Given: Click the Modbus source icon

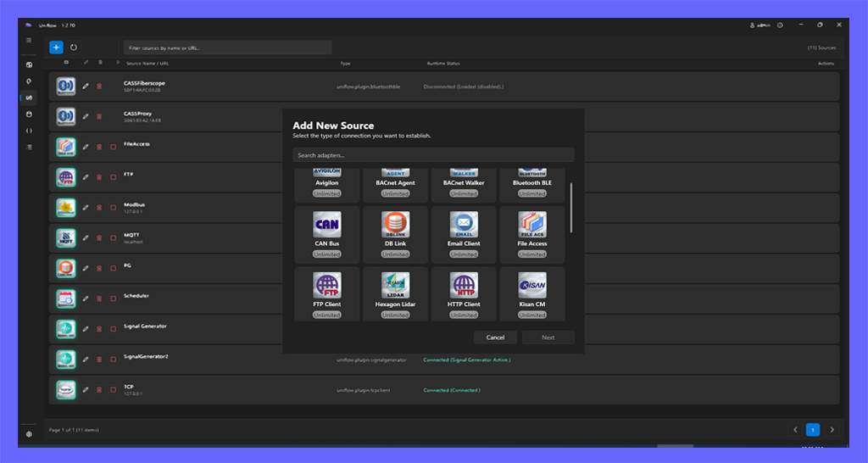Looking at the screenshot, I should tap(66, 208).
